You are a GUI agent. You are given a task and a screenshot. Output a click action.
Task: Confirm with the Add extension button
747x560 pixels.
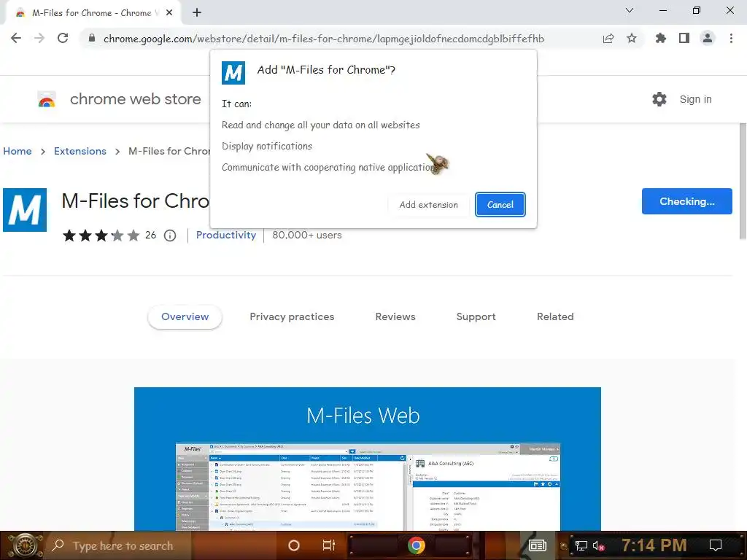click(x=429, y=205)
